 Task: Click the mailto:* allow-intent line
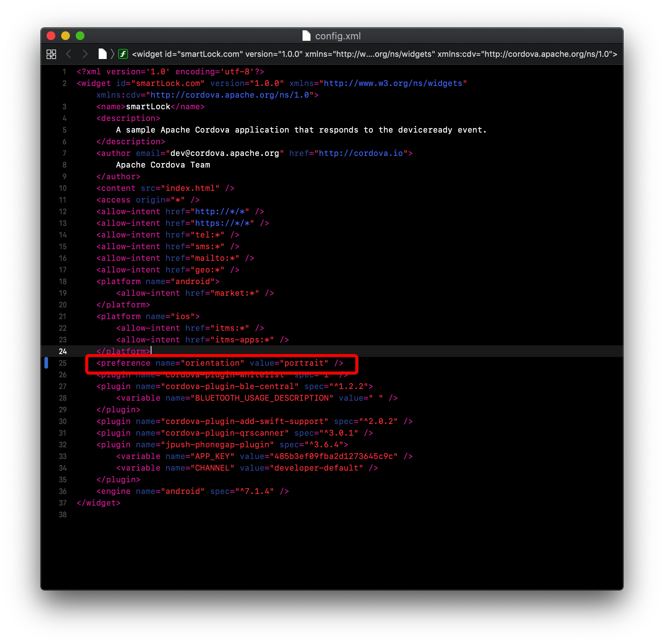(175, 258)
